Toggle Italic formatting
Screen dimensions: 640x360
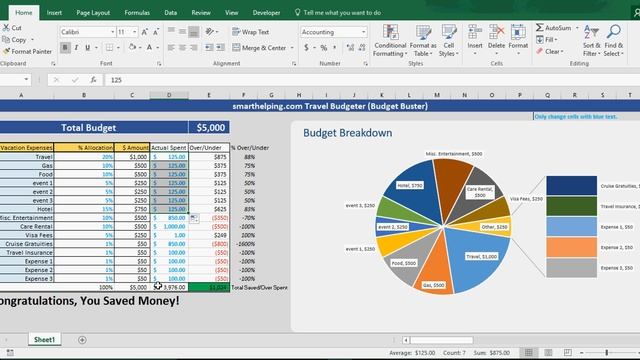click(x=76, y=48)
